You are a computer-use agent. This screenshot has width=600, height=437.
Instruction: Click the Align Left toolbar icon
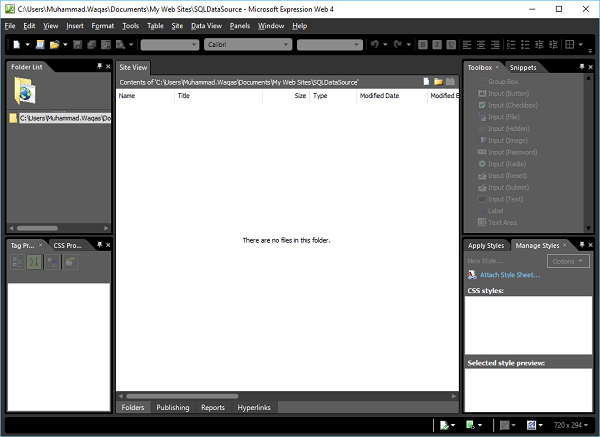(x=467, y=45)
